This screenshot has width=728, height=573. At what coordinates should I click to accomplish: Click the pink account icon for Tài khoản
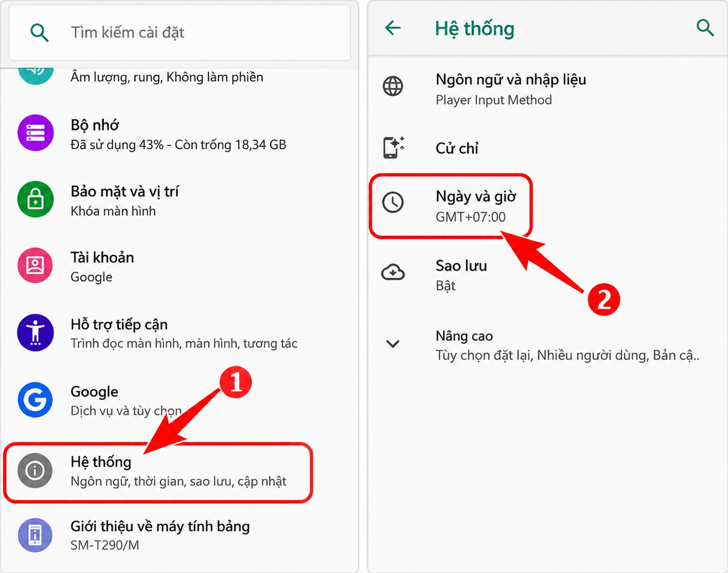coord(36,266)
